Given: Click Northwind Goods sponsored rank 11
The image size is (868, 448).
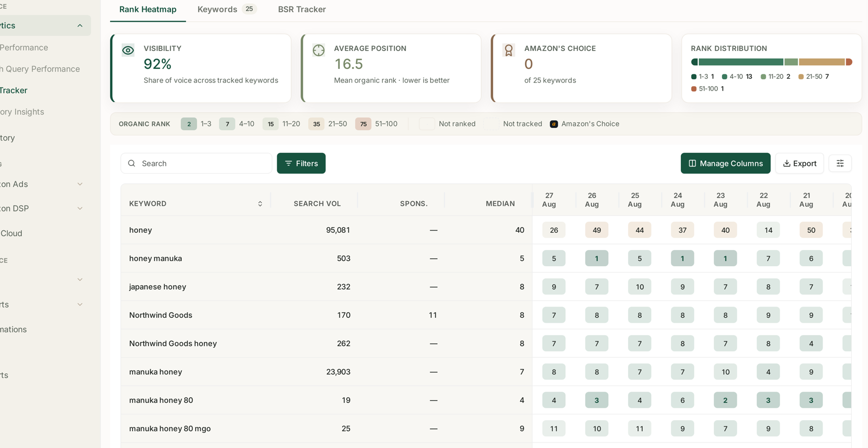Looking at the screenshot, I should (x=433, y=315).
